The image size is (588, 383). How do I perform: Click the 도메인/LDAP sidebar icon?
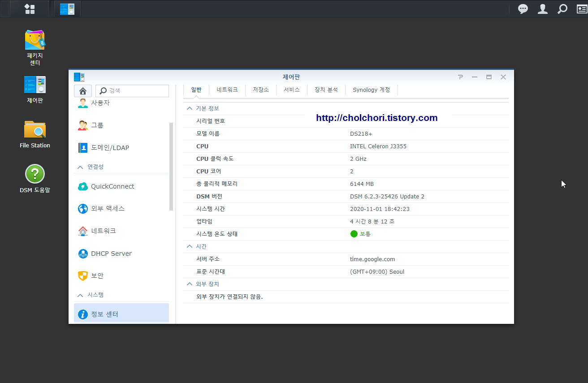pos(83,148)
